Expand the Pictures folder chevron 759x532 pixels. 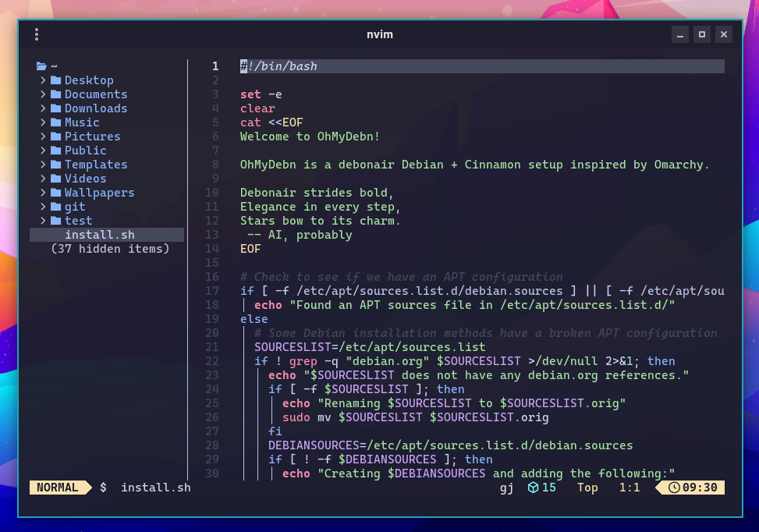43,136
